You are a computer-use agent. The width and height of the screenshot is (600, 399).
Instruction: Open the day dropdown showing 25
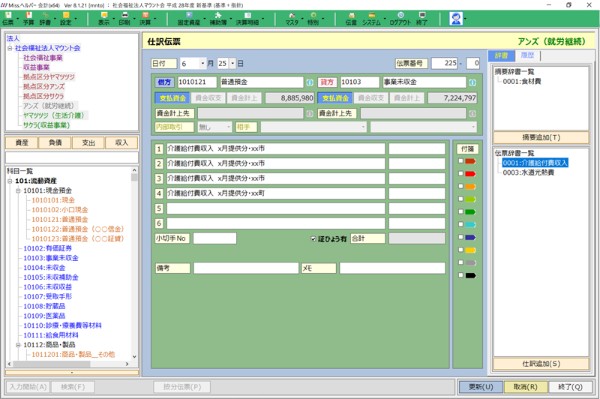click(x=232, y=64)
